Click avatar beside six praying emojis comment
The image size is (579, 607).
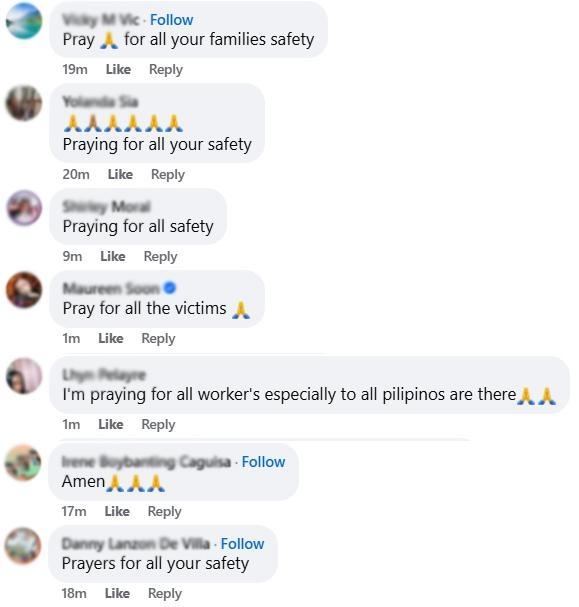pyautogui.click(x=24, y=103)
